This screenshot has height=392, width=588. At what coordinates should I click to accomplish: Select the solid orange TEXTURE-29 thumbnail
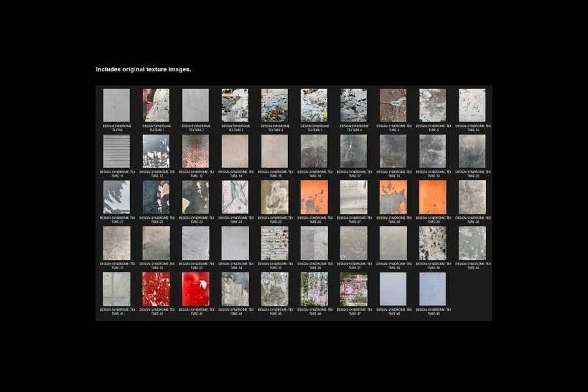(x=433, y=197)
